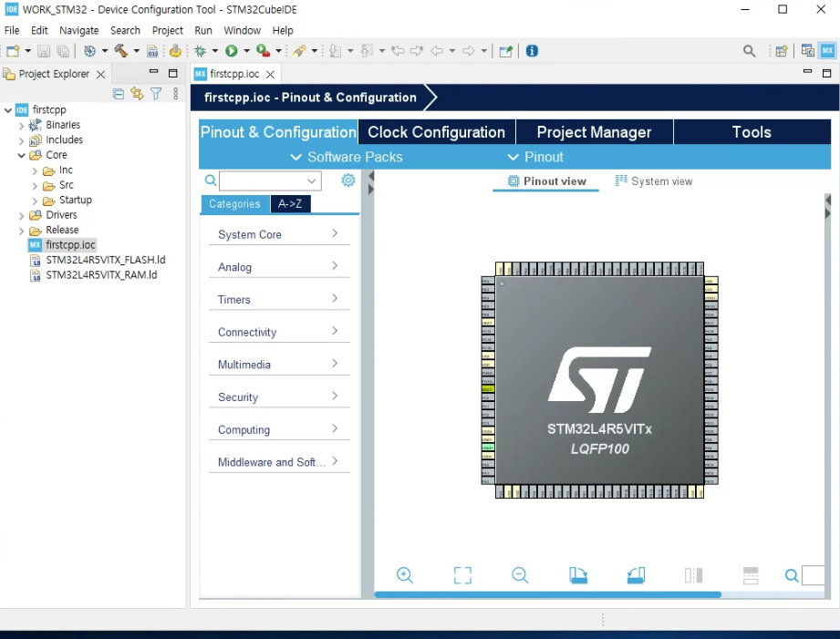840x639 pixels.
Task: Select the Pinout & Configuration tab
Action: tap(278, 132)
